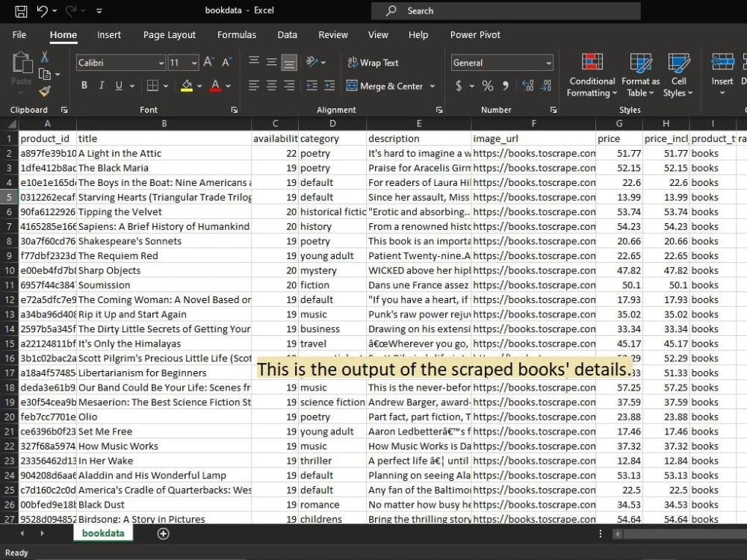Viewport: 747px width, 560px height.
Task: Click the Cut scissors icon
Action: click(44, 57)
